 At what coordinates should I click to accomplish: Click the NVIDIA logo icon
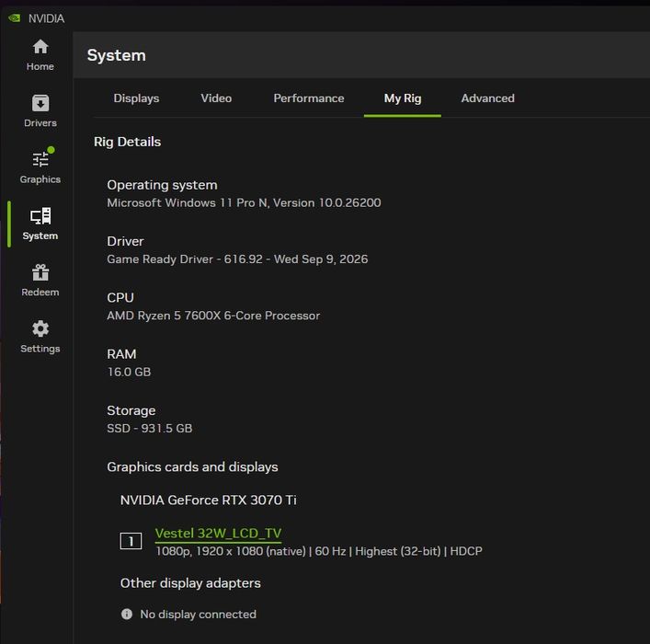tap(15, 18)
